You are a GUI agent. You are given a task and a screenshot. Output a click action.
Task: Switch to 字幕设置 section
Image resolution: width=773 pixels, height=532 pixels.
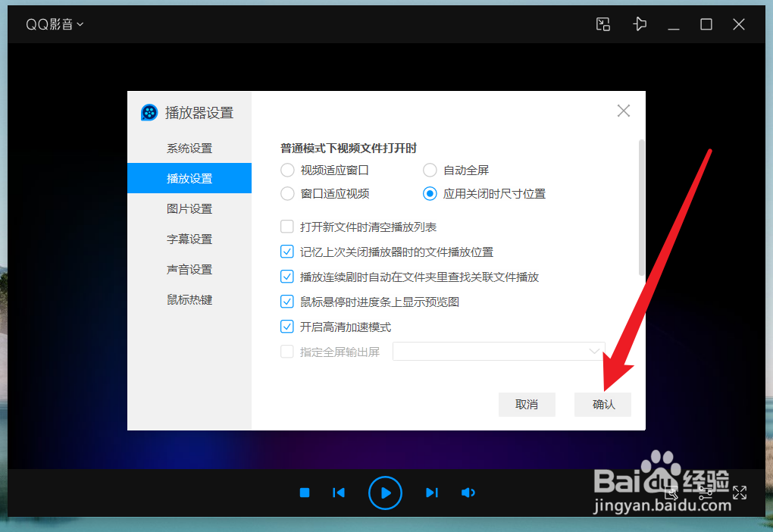[x=189, y=239]
